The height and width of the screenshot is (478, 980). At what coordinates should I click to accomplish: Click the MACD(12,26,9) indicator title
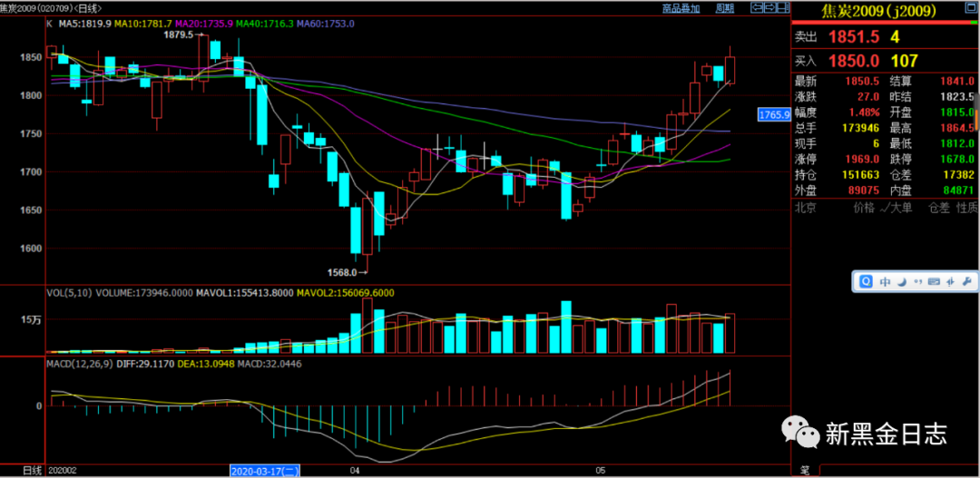point(79,363)
